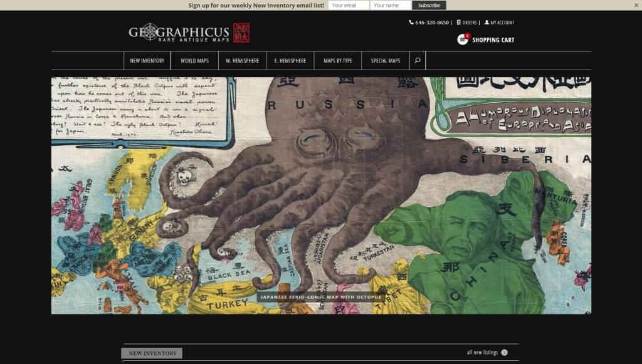Open the World Maps menu
This screenshot has height=364, width=642.
coord(194,61)
